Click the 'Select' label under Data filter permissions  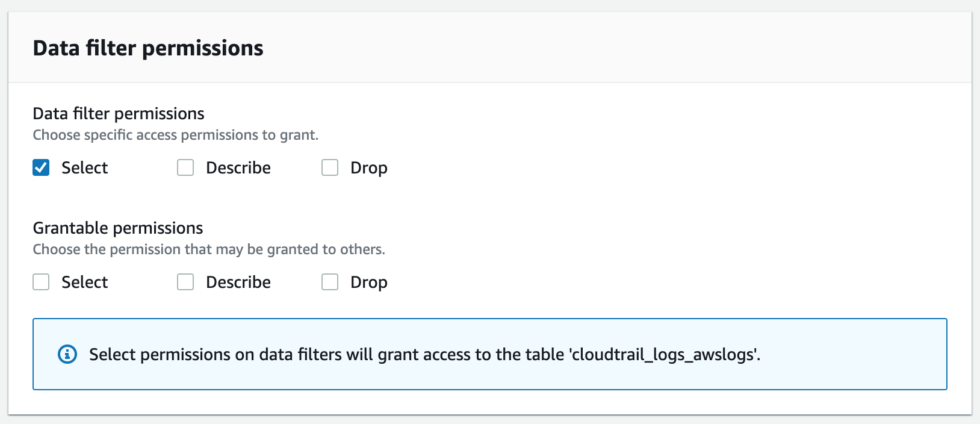(x=84, y=168)
